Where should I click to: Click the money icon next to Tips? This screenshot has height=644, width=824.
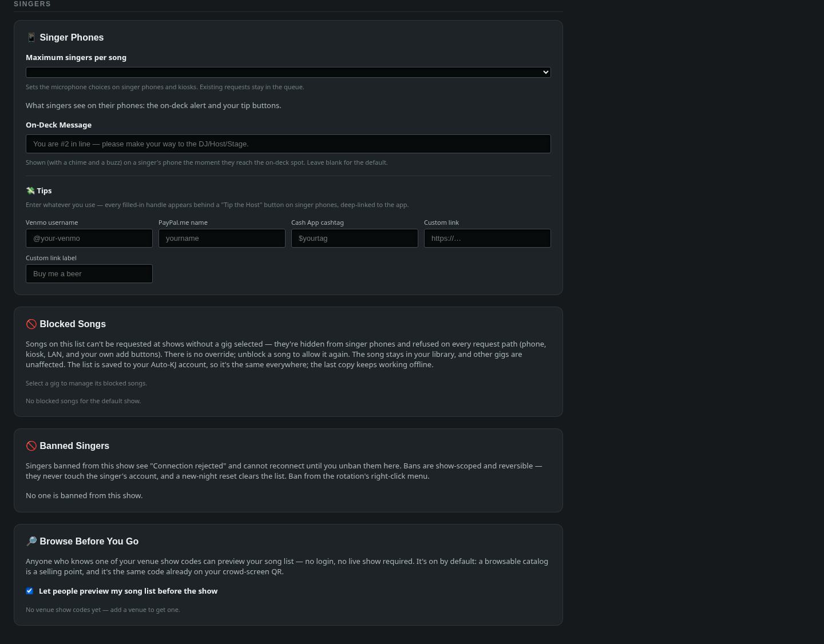tap(30, 191)
